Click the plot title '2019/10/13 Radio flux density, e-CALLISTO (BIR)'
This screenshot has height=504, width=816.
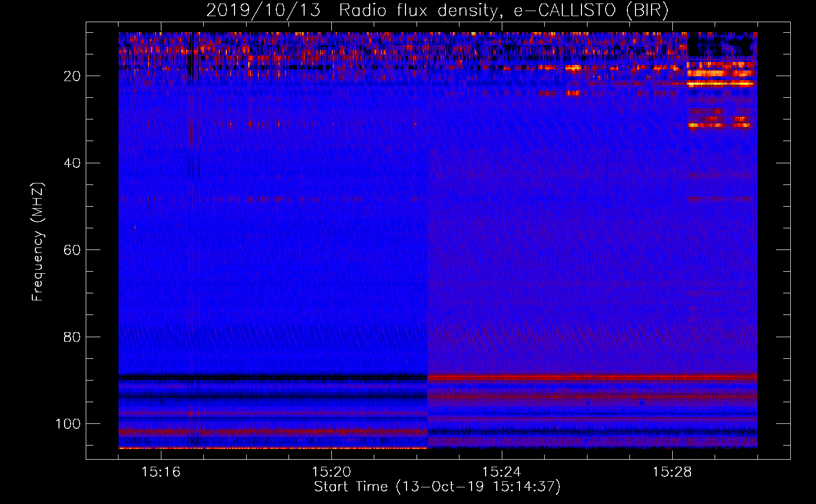(x=437, y=11)
